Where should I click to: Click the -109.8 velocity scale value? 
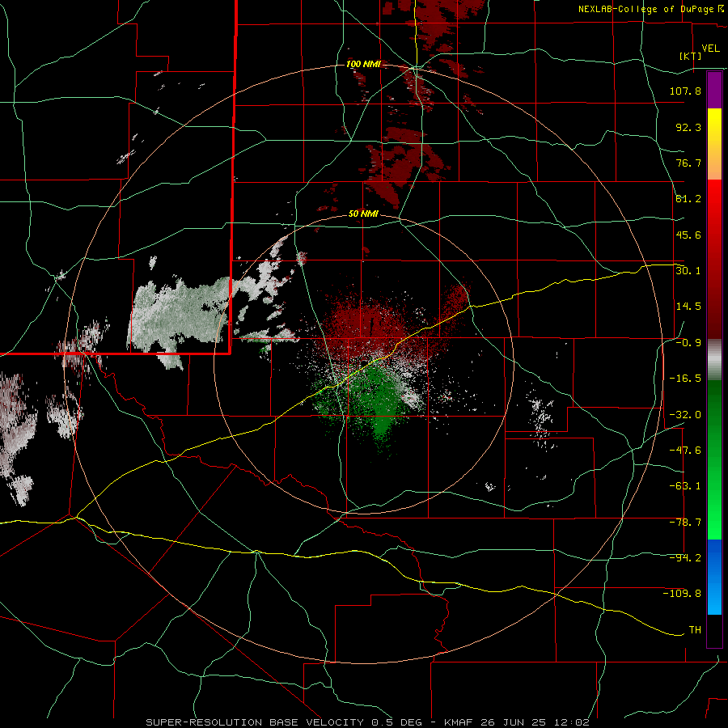[682, 594]
